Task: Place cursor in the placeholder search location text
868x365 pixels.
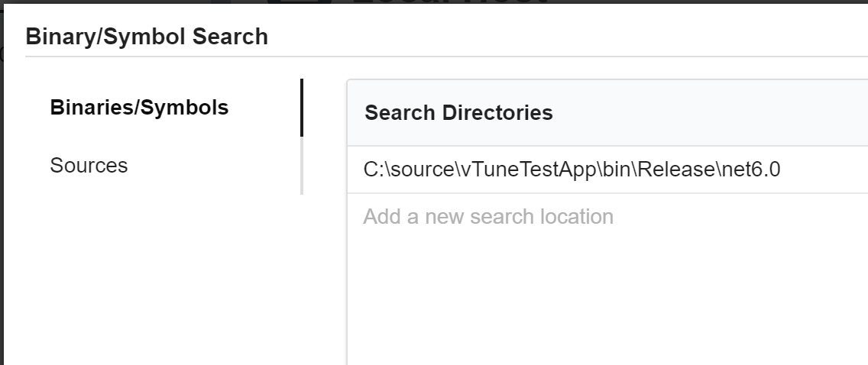Action: tap(488, 217)
